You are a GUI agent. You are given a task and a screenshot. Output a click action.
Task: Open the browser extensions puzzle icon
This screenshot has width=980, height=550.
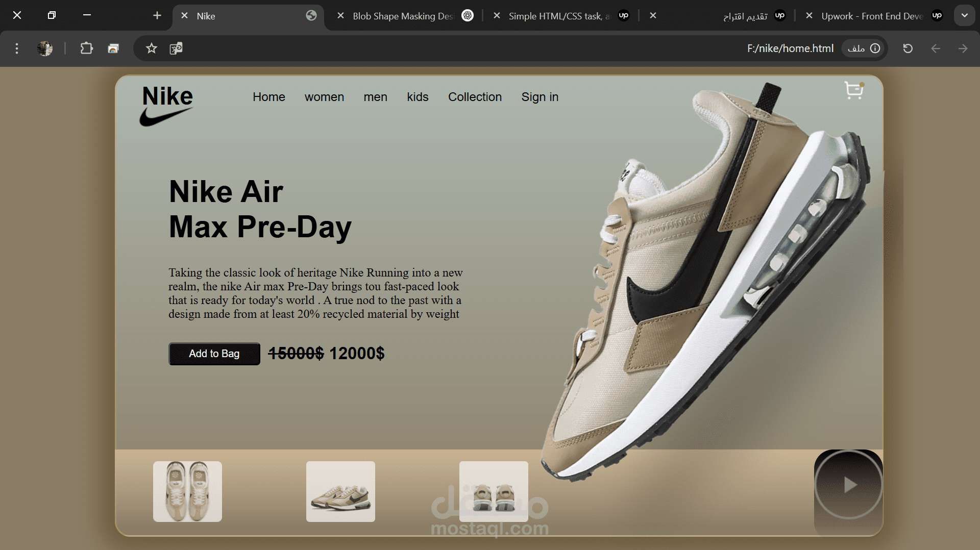pos(87,48)
